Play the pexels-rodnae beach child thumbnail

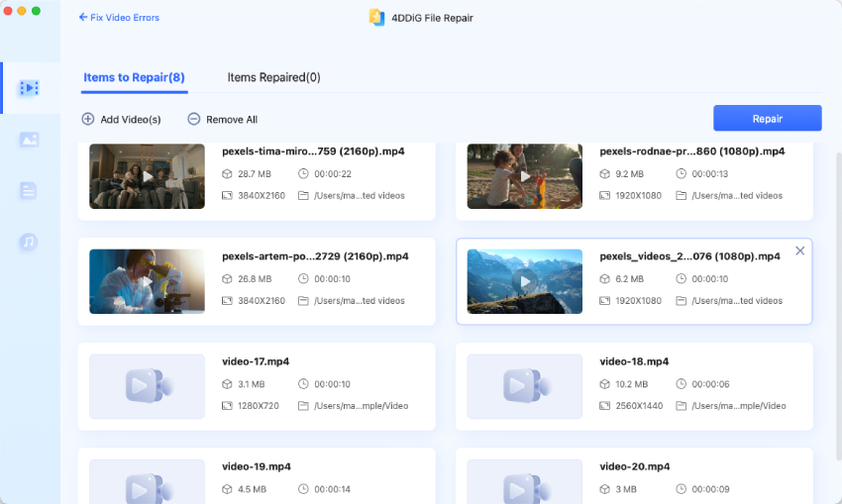coord(525,176)
